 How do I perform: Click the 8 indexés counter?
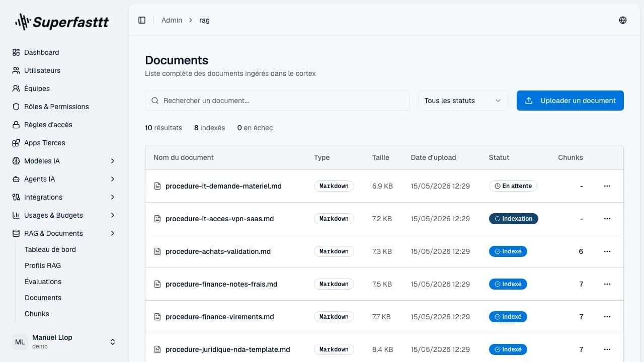pyautogui.click(x=209, y=128)
